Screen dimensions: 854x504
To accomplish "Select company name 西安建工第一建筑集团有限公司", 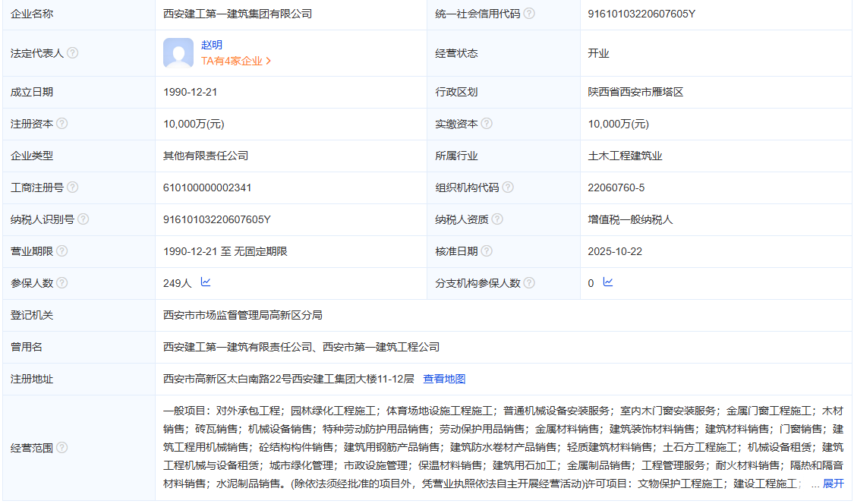I will click(238, 14).
